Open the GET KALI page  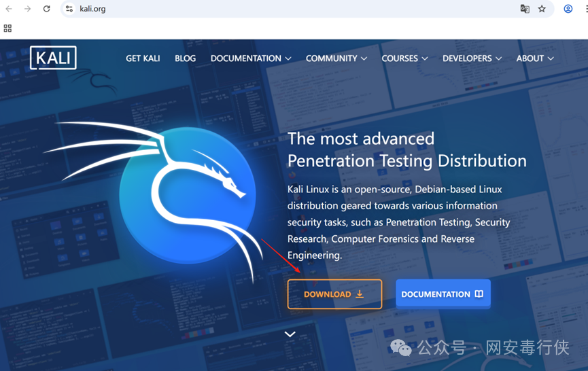tap(143, 58)
